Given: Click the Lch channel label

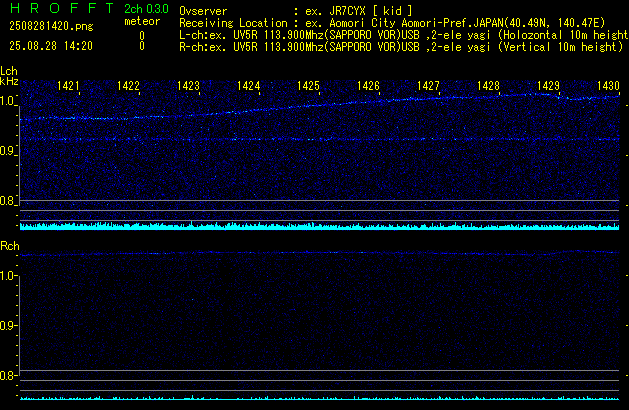Looking at the screenshot, I should pyautogui.click(x=9, y=71).
